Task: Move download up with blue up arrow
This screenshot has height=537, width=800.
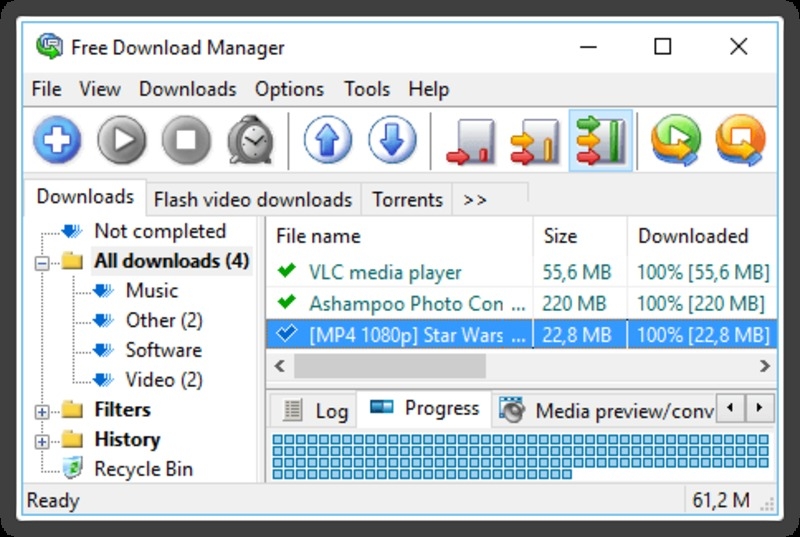Action: coord(328,140)
